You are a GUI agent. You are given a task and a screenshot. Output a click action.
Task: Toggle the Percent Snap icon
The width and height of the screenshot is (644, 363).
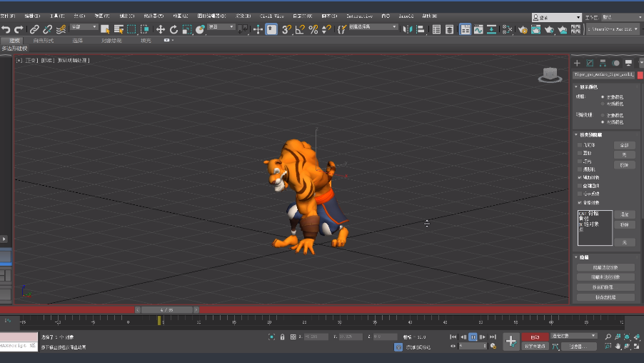[313, 29]
